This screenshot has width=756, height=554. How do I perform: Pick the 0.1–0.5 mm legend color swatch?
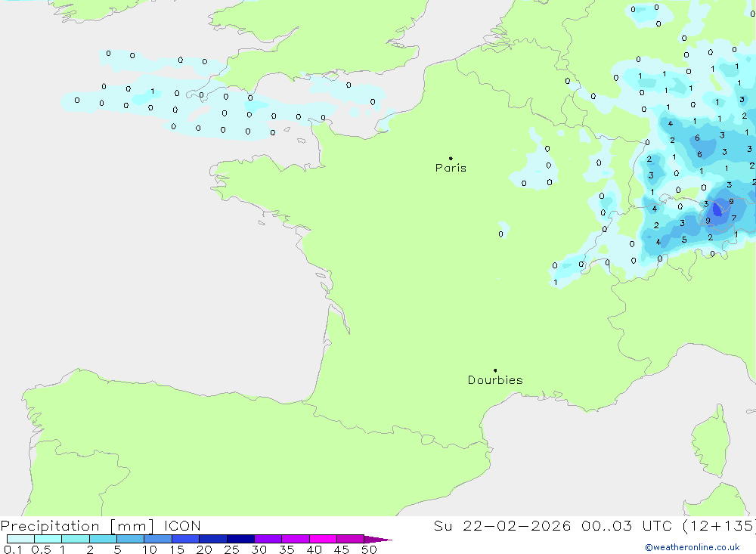click(x=20, y=539)
